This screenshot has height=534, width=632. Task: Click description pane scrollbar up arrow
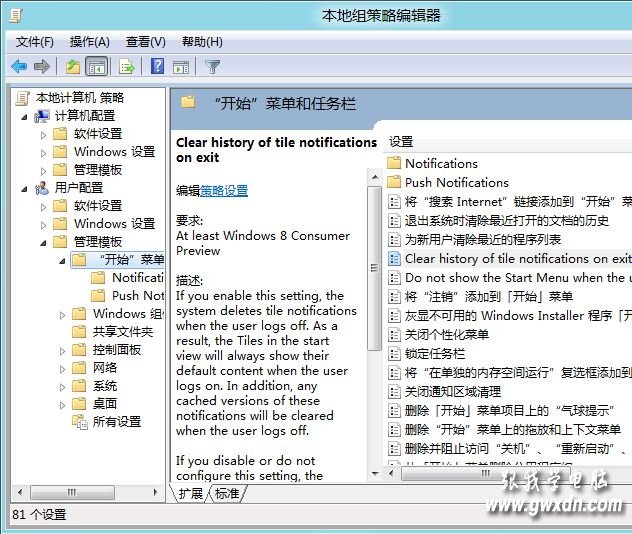pos(375,177)
